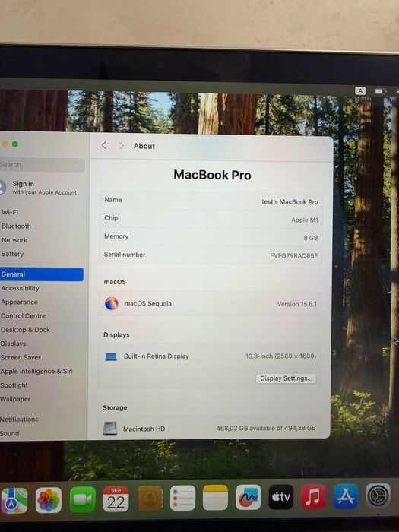The width and height of the screenshot is (399, 532).
Task: Click the name test's MacBook Pro
Action: (290, 202)
